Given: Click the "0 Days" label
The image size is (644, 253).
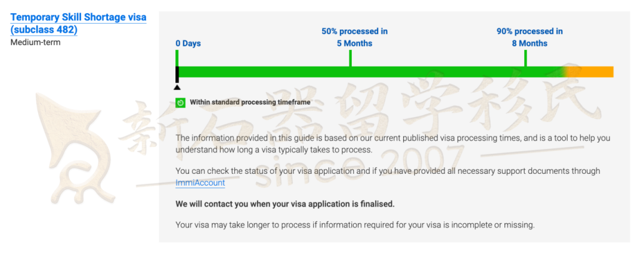Looking at the screenshot, I should click(188, 43).
